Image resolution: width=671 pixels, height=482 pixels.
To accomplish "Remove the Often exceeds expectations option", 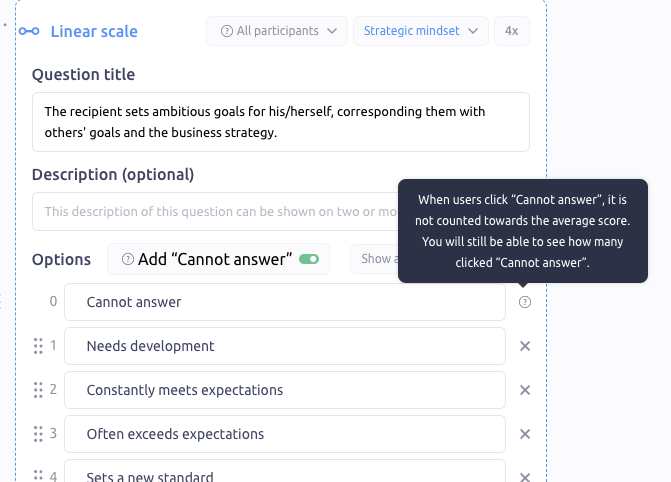I will pyautogui.click(x=525, y=434).
